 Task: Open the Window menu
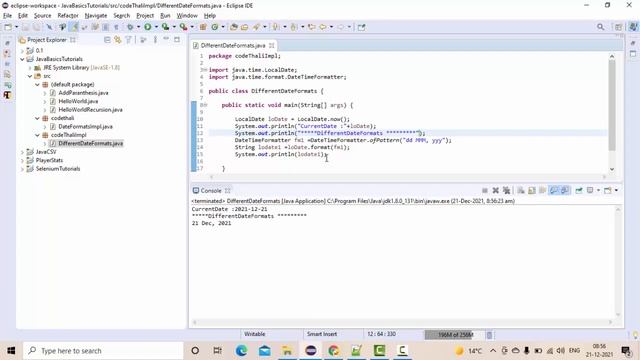[187, 16]
